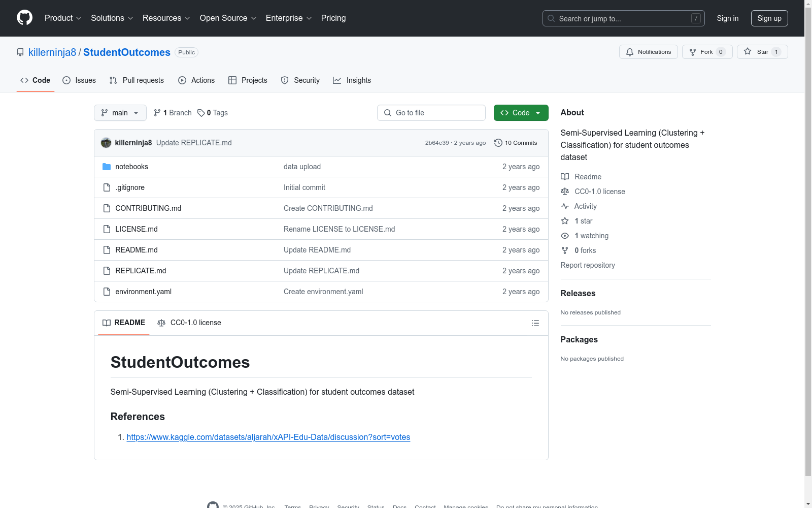The image size is (812, 508).
Task: Focus the Search or jump to field
Action: (x=623, y=18)
